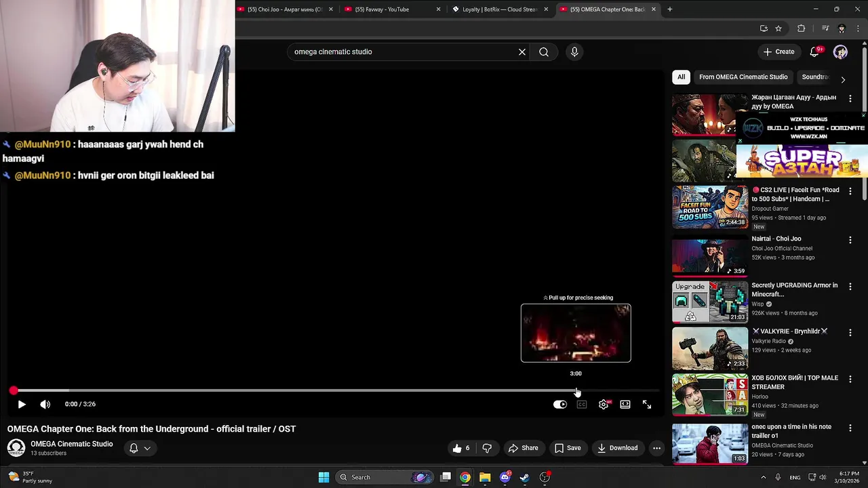The height and width of the screenshot is (488, 868).
Task: Search with your voice microphone
Action: 574,52
